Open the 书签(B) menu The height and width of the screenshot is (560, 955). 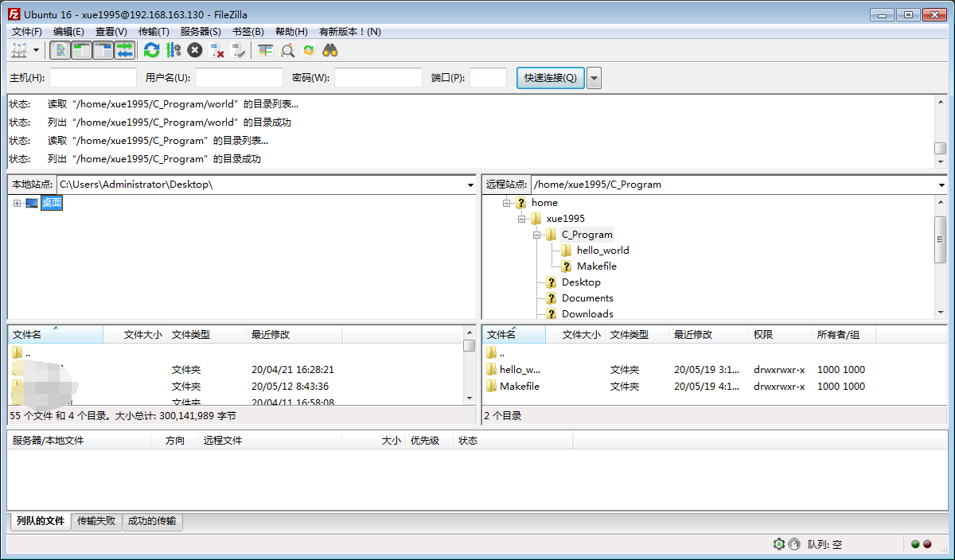click(x=248, y=31)
